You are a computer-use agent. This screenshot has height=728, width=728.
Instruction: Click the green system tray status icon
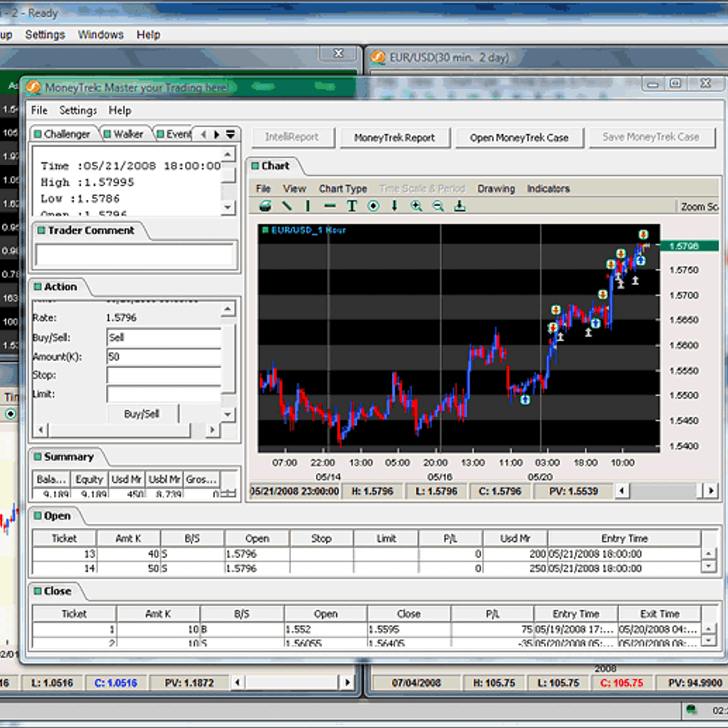pyautogui.click(x=692, y=709)
